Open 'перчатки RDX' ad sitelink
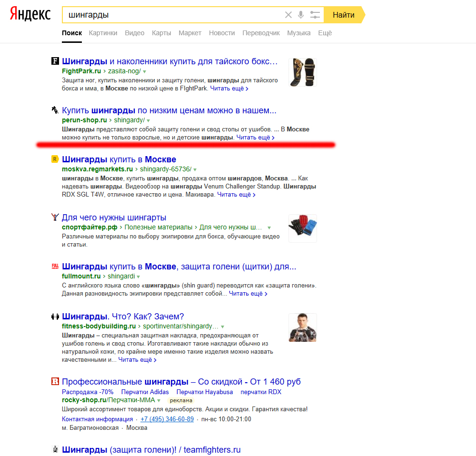This screenshot has width=476, height=456. pyautogui.click(x=261, y=392)
